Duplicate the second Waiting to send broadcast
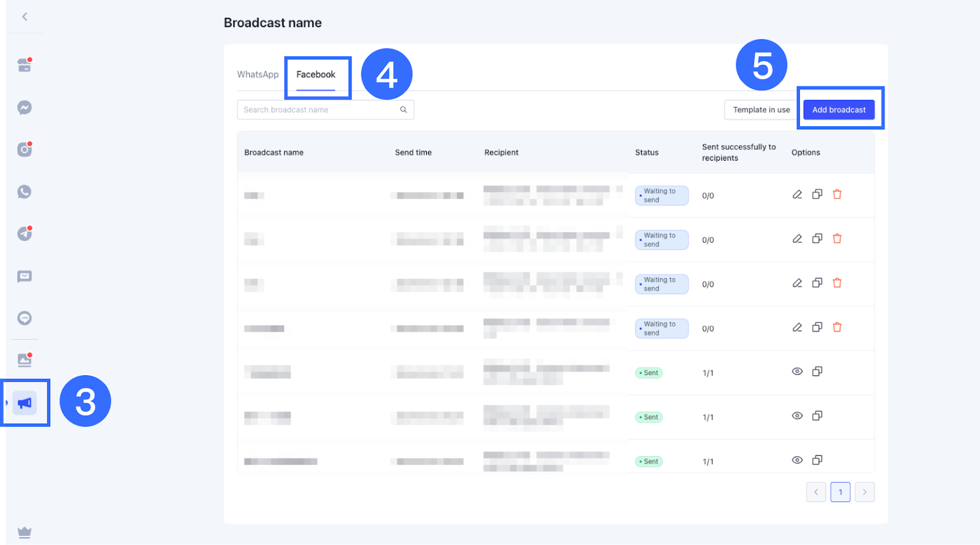Image resolution: width=980 pixels, height=545 pixels. click(817, 238)
